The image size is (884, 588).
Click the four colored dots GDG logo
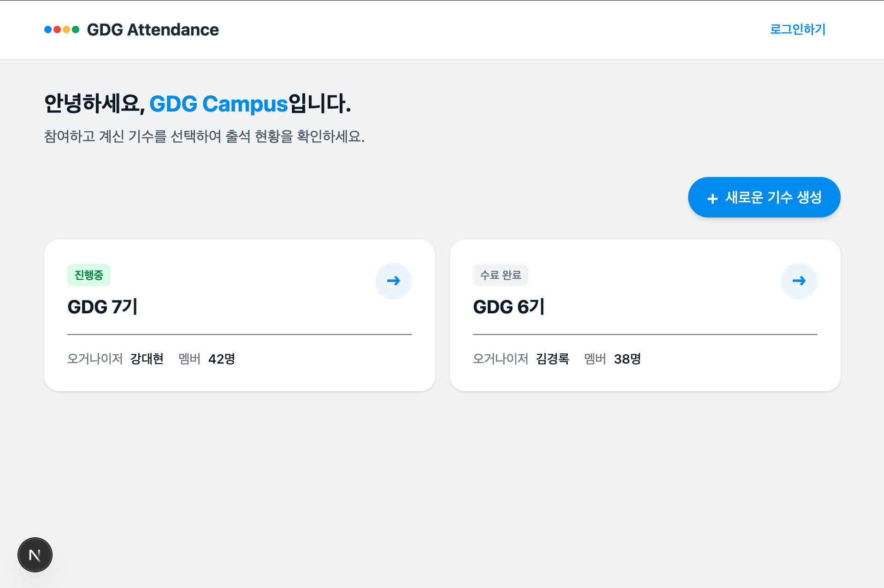62,29
